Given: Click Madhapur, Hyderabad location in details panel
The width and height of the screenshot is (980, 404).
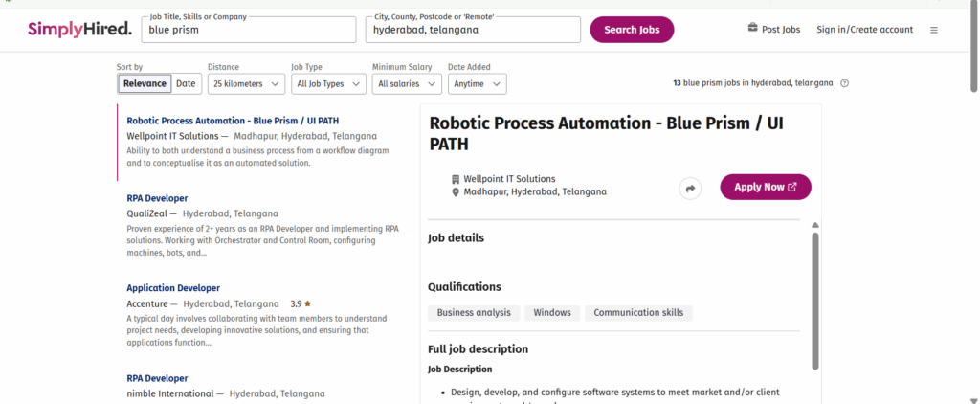Looking at the screenshot, I should click(x=535, y=192).
